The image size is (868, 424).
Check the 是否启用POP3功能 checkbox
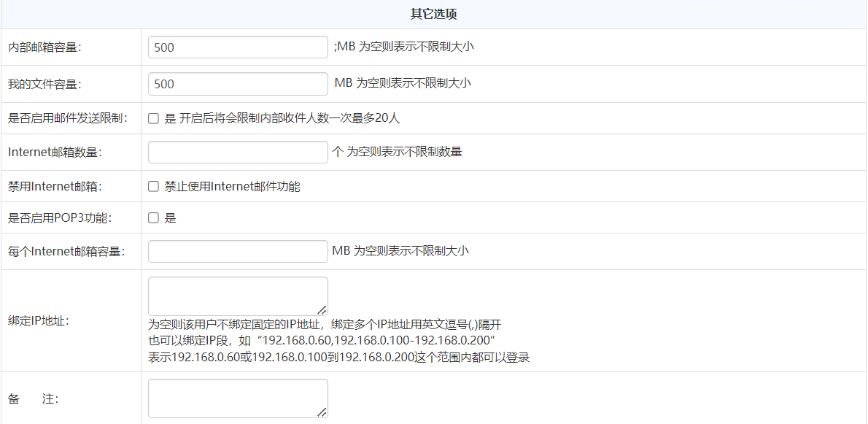pos(153,217)
